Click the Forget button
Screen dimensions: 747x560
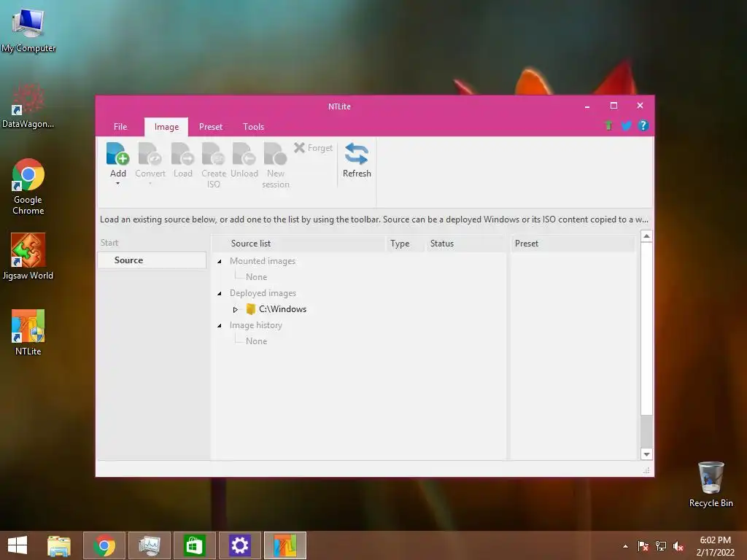point(313,148)
